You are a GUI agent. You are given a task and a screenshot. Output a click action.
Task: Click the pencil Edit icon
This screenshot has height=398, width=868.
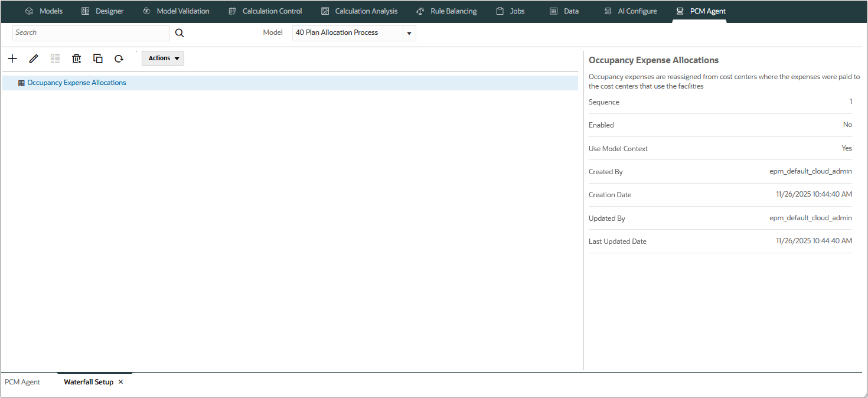[x=34, y=58]
